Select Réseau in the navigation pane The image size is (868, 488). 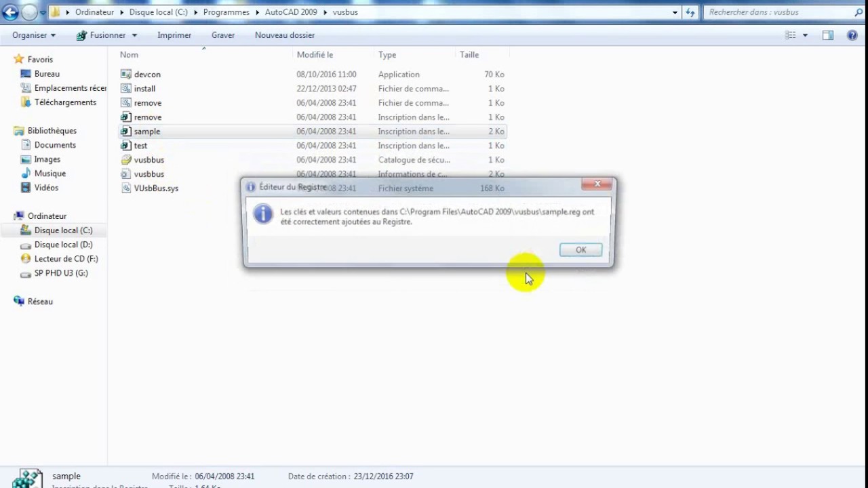(40, 302)
